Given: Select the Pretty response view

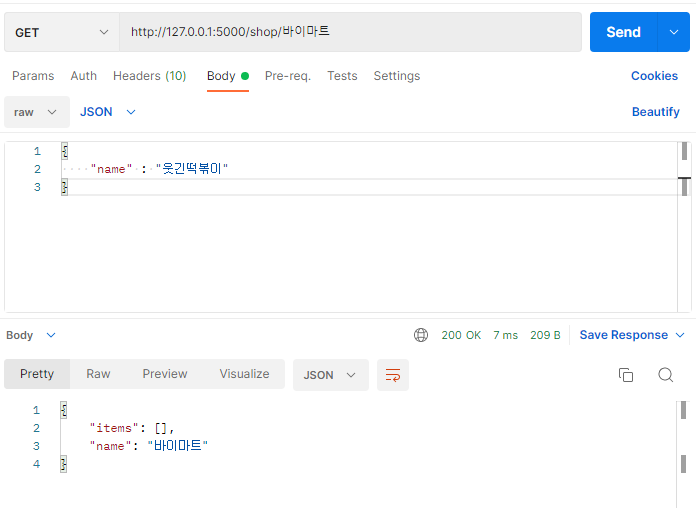Looking at the screenshot, I should point(37,374).
